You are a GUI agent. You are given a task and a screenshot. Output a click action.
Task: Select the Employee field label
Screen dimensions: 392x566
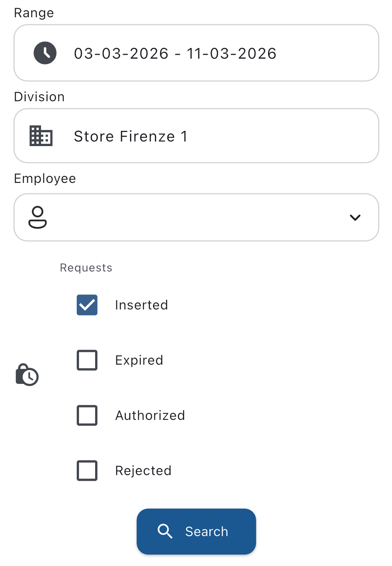coord(44,178)
